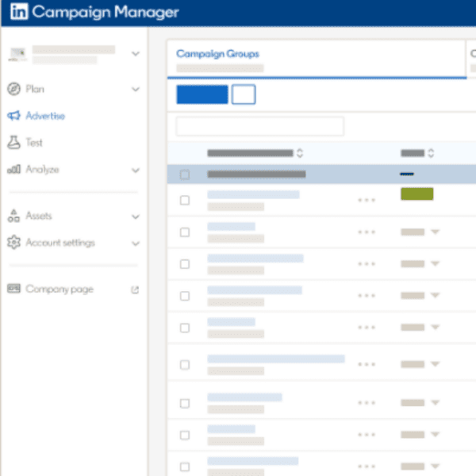Expand the Plan menu chevron
The width and height of the screenshot is (476, 476).
[x=135, y=90]
